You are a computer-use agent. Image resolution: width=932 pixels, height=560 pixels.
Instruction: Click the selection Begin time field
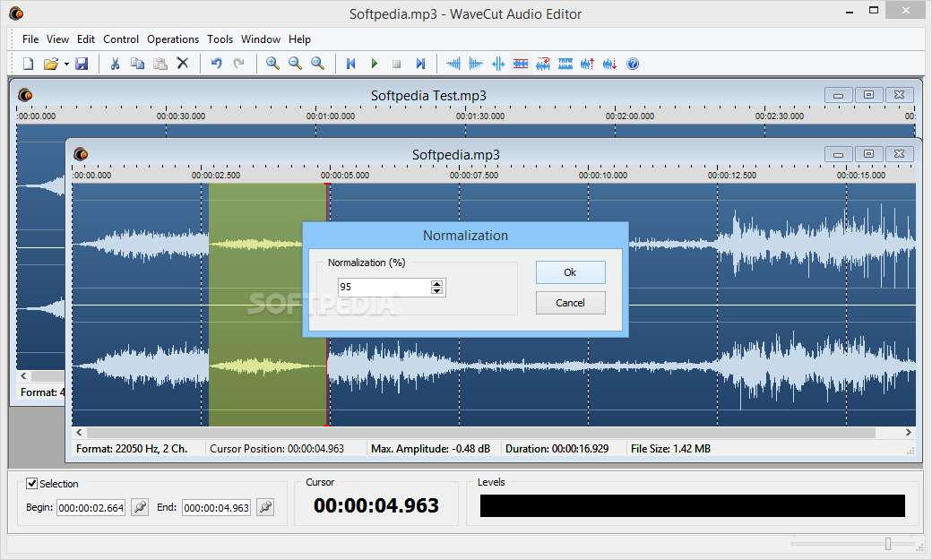pyautogui.click(x=91, y=508)
